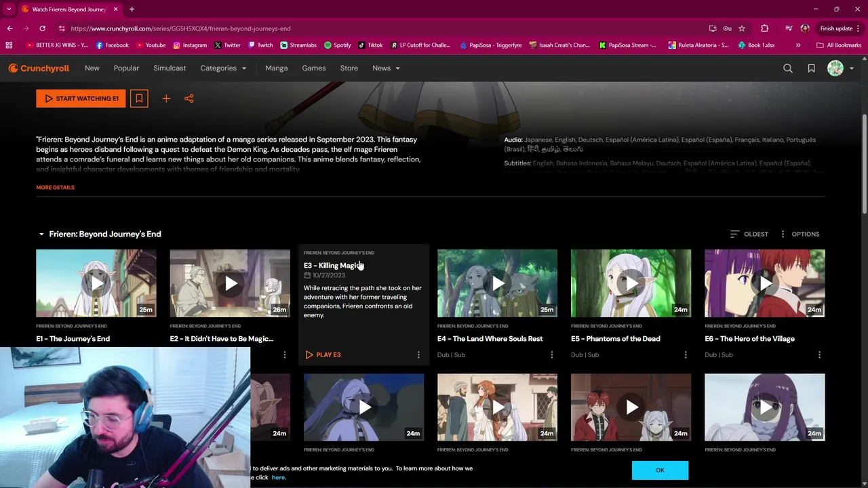868x488 pixels.
Task: Open E6 - The Hero of the Village title
Action: [x=749, y=338]
